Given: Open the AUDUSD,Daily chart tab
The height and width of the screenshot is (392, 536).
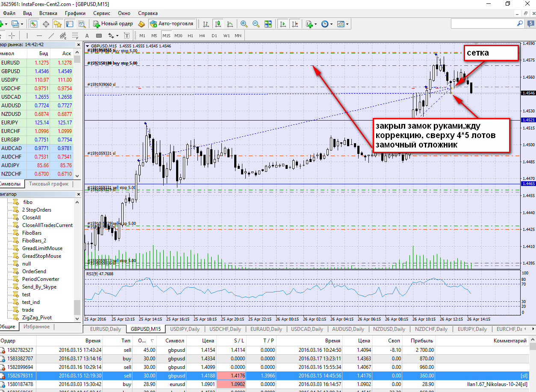Looking at the screenshot, I should click(x=348, y=329).
